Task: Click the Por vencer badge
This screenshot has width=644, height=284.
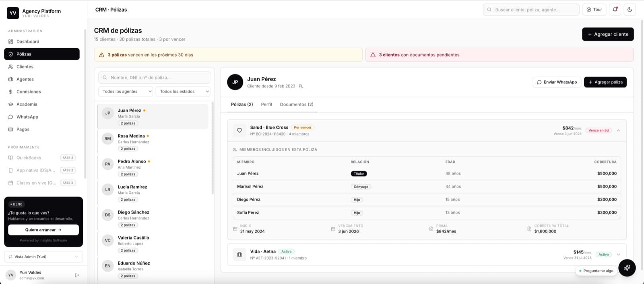Action: (303, 128)
